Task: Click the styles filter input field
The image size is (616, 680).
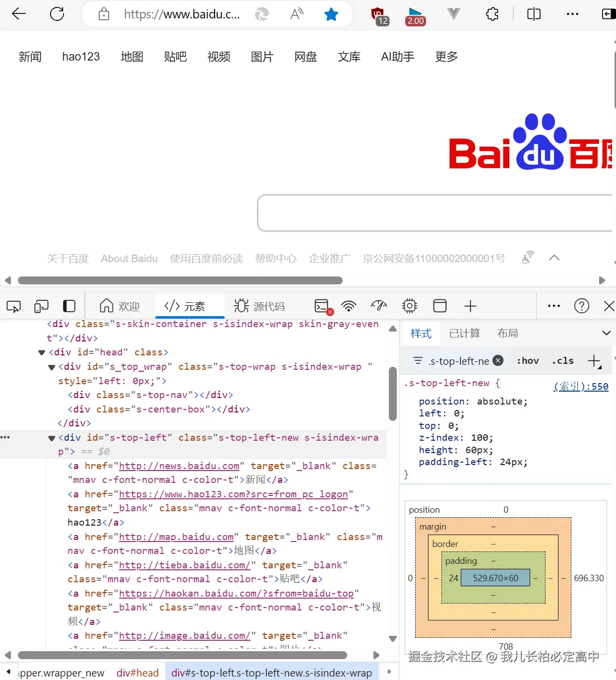Action: (459, 361)
